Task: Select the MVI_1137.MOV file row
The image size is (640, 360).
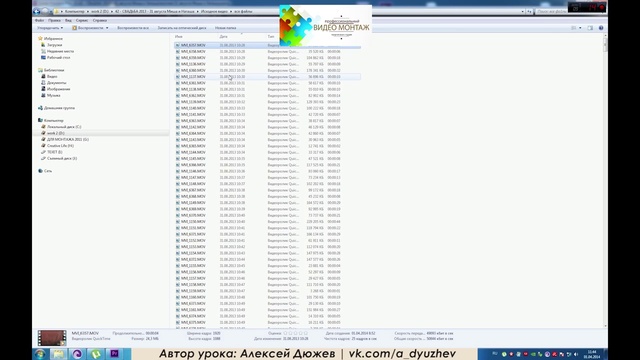Action: [x=267, y=77]
